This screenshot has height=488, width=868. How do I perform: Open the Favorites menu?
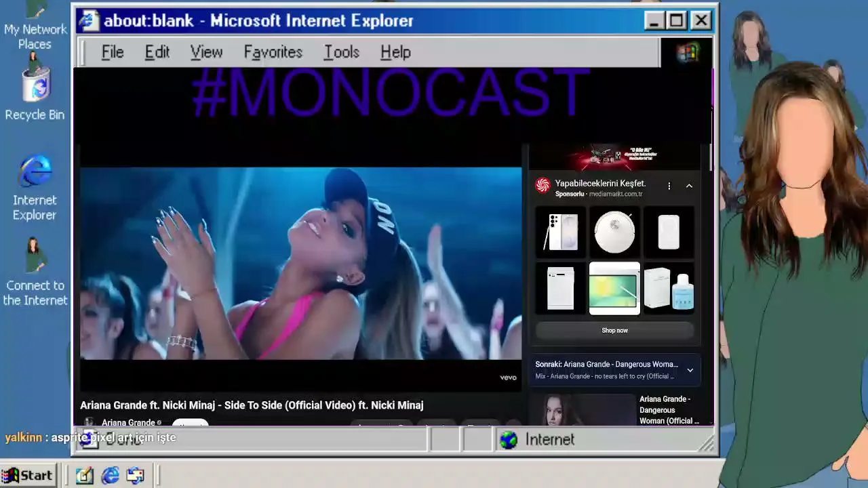click(x=273, y=52)
